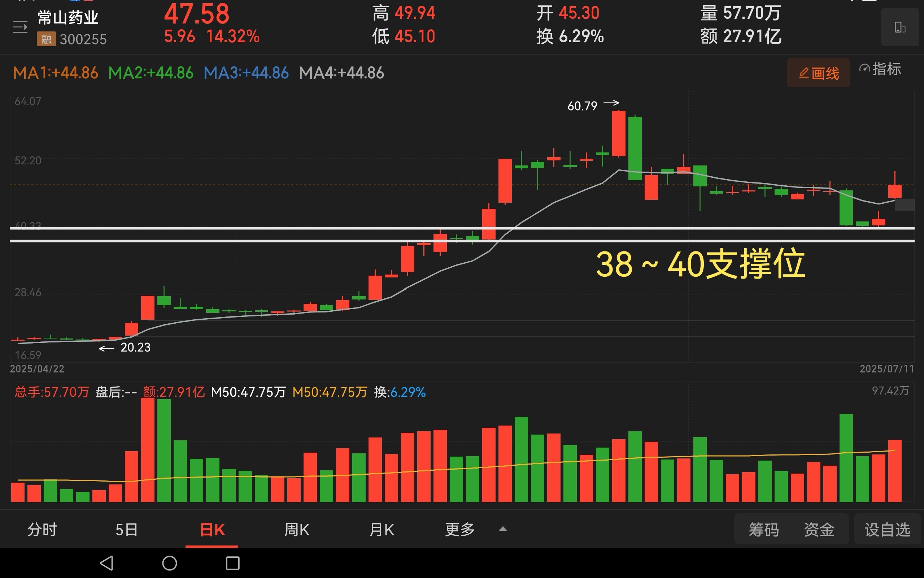
Task: Tap the MA3:+44.86 indicator label
Action: click(x=246, y=73)
